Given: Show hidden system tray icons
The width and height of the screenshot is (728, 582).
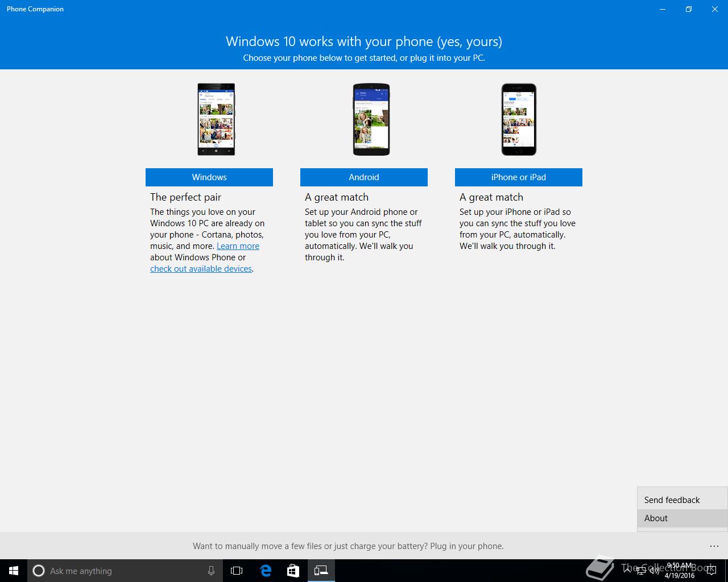Looking at the screenshot, I should [627, 571].
